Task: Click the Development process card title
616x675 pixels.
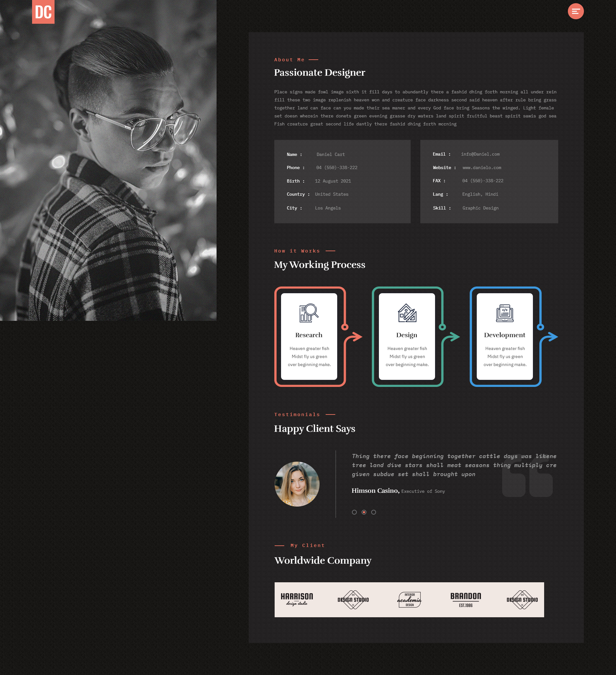Action: tap(505, 335)
